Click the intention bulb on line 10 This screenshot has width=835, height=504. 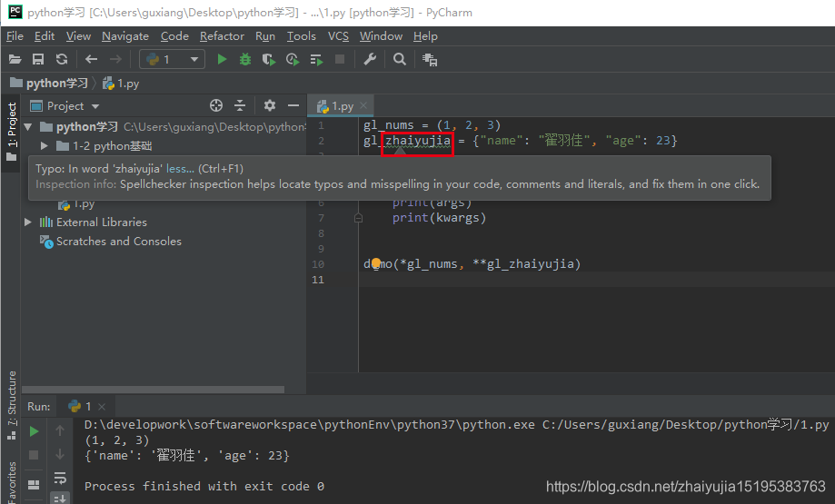pyautogui.click(x=376, y=263)
